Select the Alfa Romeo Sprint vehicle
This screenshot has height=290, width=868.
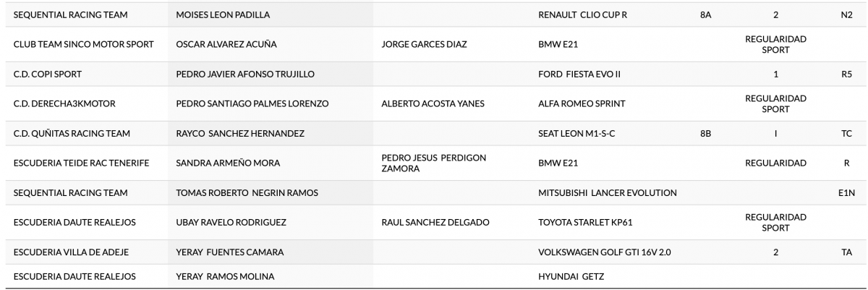[582, 103]
